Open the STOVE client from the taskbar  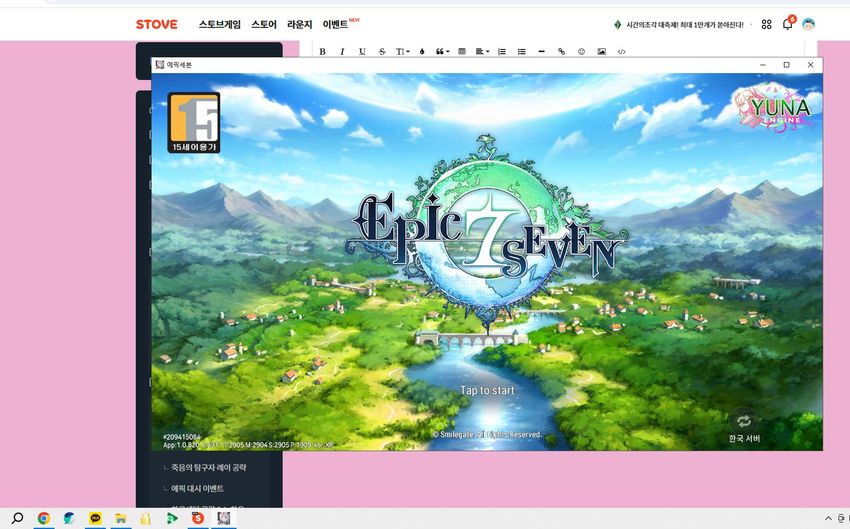point(198,518)
